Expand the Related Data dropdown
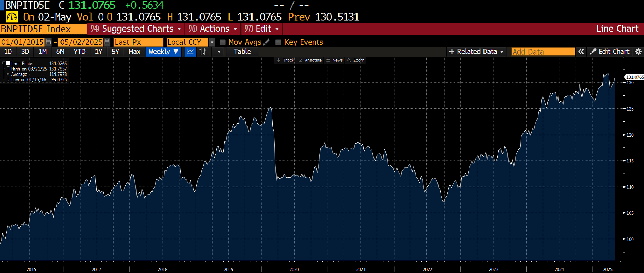 pyautogui.click(x=476, y=52)
